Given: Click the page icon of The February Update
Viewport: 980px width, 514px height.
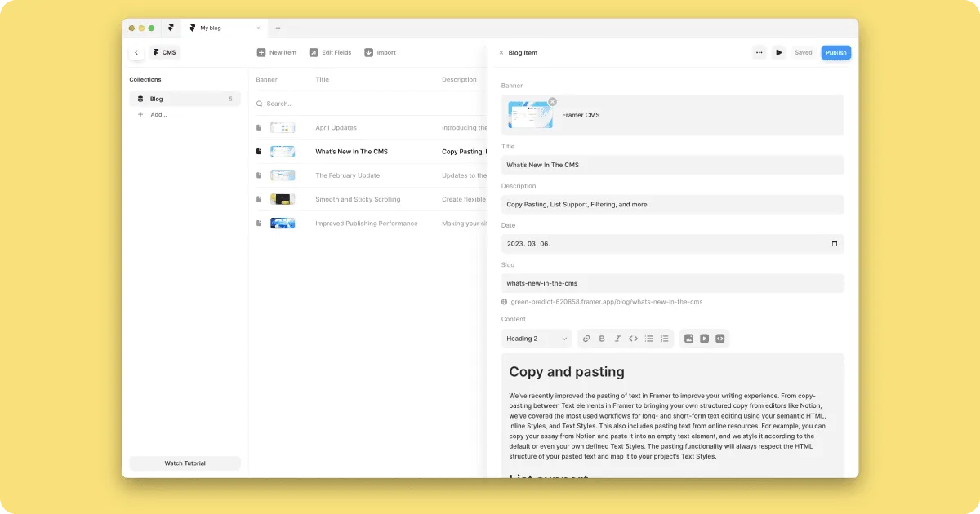Looking at the screenshot, I should pos(259,175).
